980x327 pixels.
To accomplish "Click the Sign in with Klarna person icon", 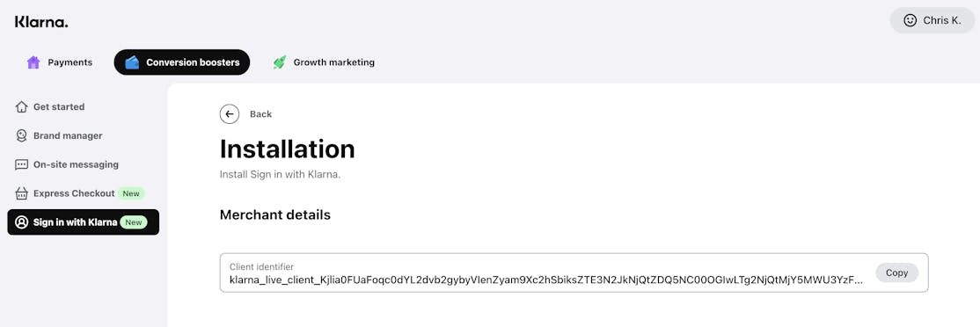I will 21,222.
